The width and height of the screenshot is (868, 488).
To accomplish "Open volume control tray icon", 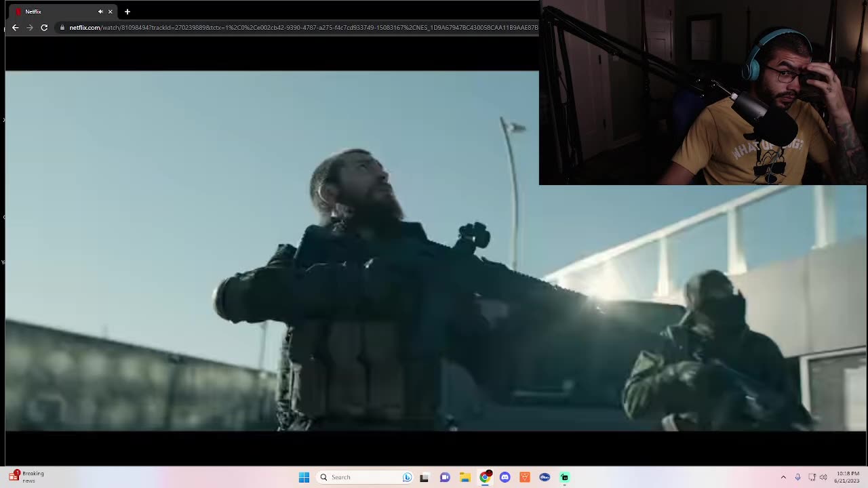I will 823,477.
